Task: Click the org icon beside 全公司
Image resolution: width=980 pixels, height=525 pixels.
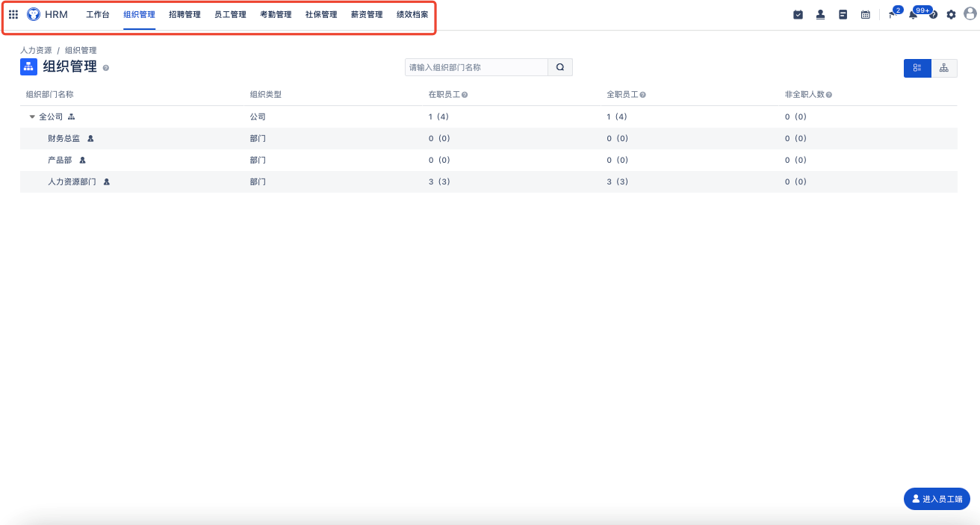Action: [72, 117]
